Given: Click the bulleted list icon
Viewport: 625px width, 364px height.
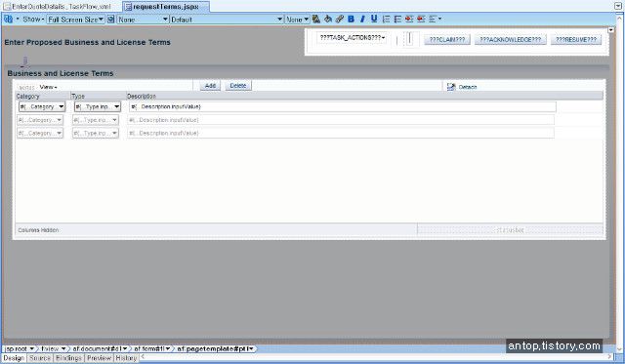Looking at the screenshot, I should (x=397, y=19).
